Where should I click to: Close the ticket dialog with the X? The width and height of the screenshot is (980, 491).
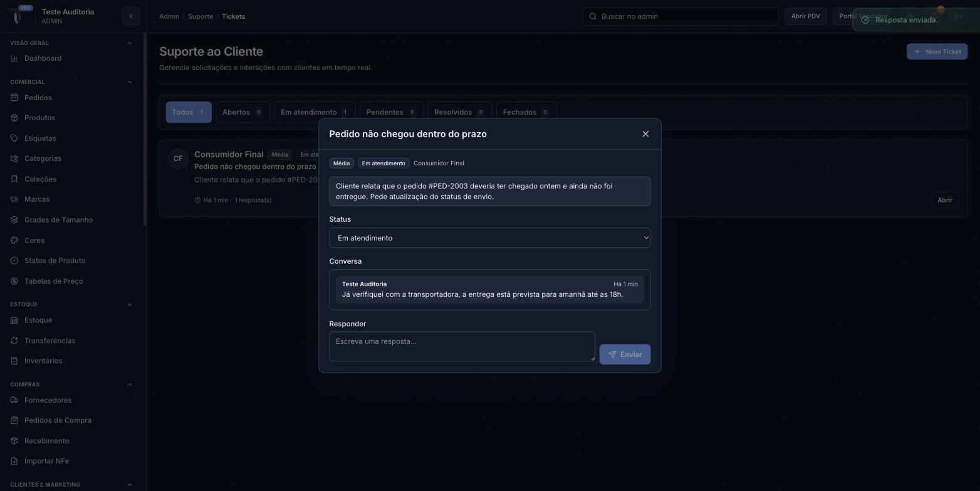click(645, 134)
